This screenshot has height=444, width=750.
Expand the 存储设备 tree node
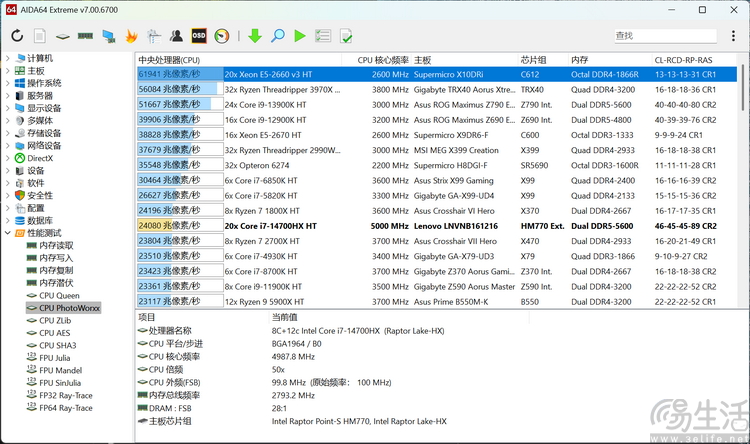pyautogui.click(x=8, y=133)
